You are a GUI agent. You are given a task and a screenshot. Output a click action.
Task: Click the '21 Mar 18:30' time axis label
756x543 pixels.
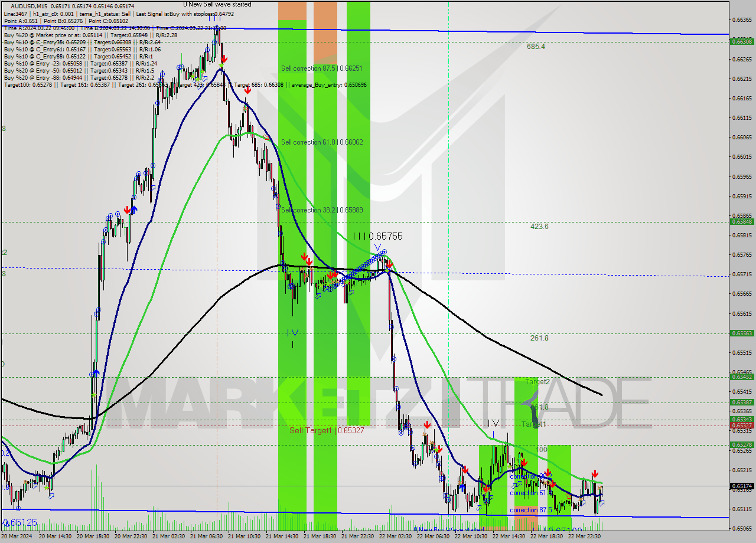pyautogui.click(x=320, y=537)
